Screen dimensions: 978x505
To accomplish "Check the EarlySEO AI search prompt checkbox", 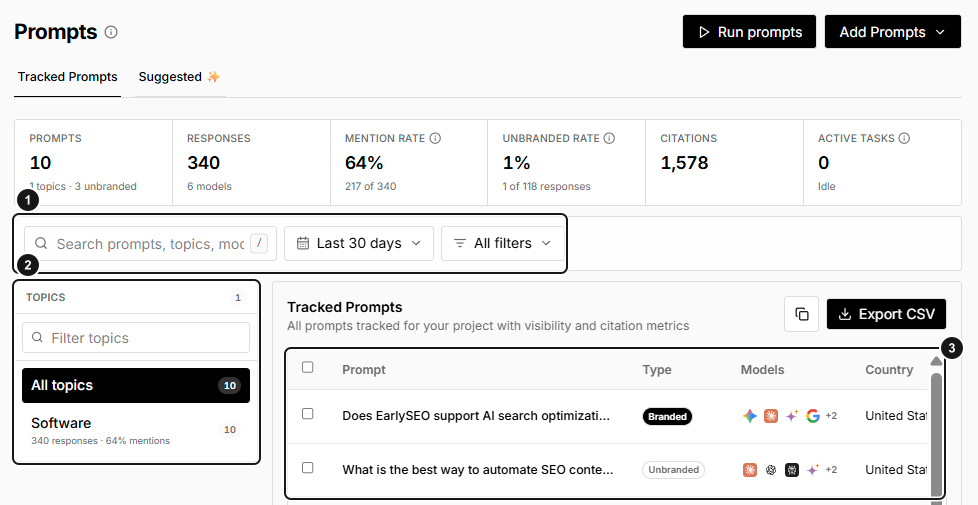I will coord(307,414).
